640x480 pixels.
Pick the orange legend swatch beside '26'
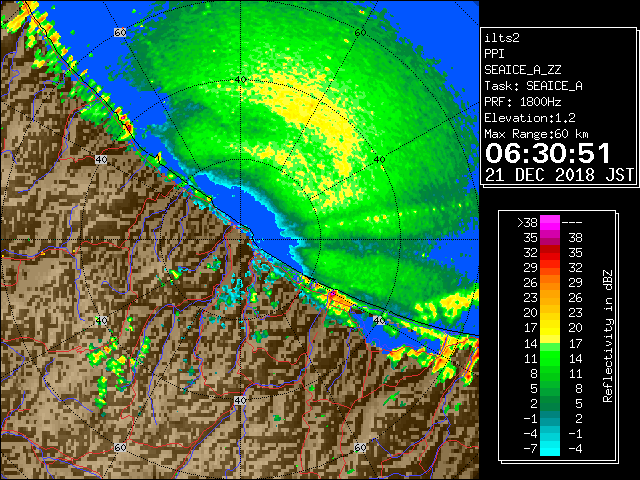tap(550, 282)
